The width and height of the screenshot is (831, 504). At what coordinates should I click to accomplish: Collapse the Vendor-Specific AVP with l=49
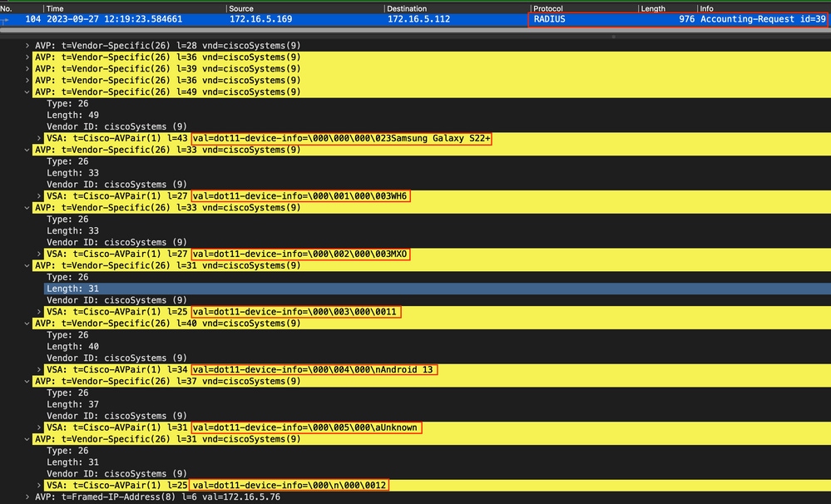(27, 91)
